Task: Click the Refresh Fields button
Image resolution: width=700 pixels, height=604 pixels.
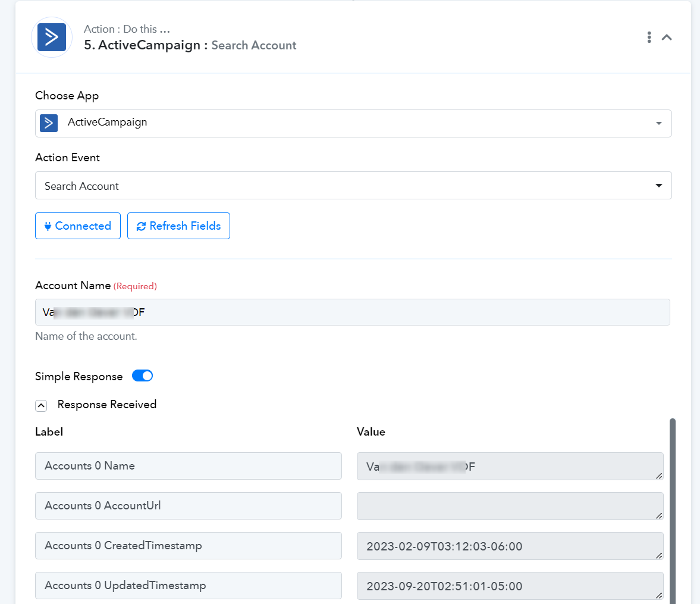Action: [x=178, y=226]
